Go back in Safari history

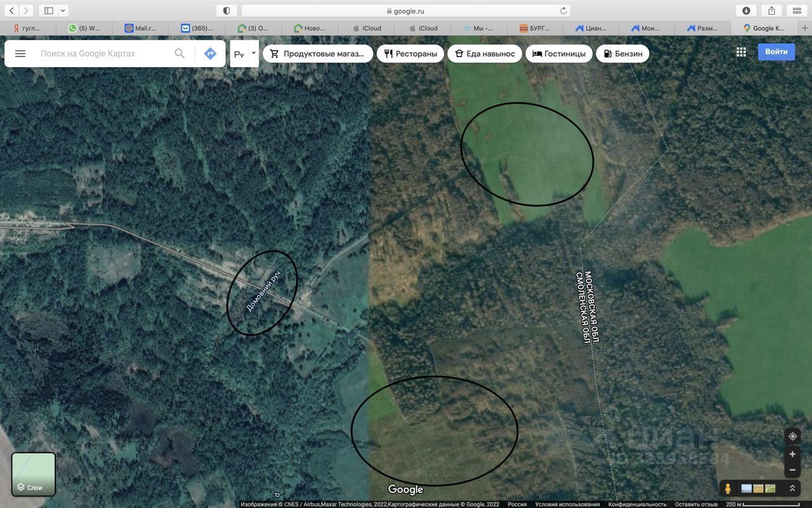click(11, 11)
